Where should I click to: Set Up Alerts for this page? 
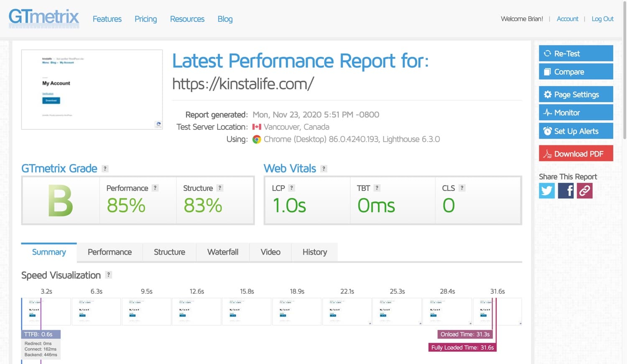point(576,131)
